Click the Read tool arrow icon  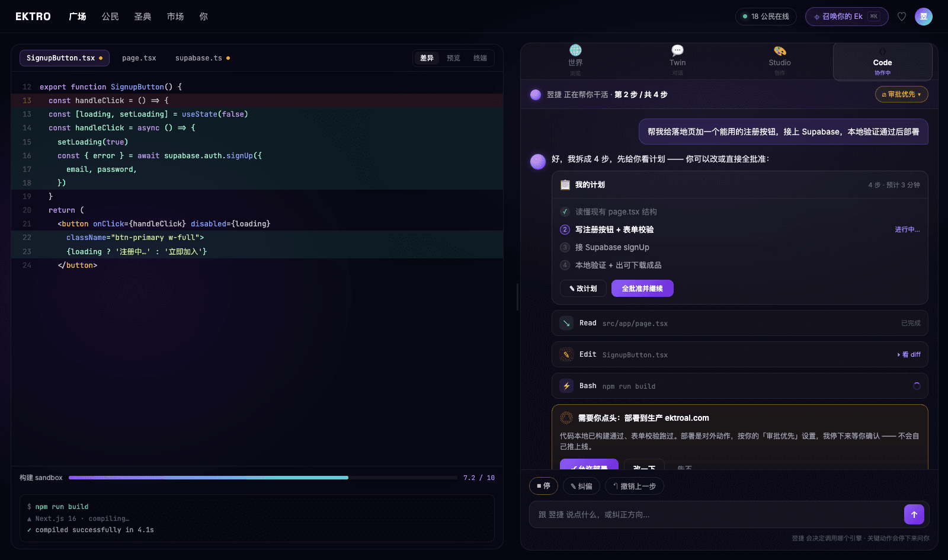[566, 323]
